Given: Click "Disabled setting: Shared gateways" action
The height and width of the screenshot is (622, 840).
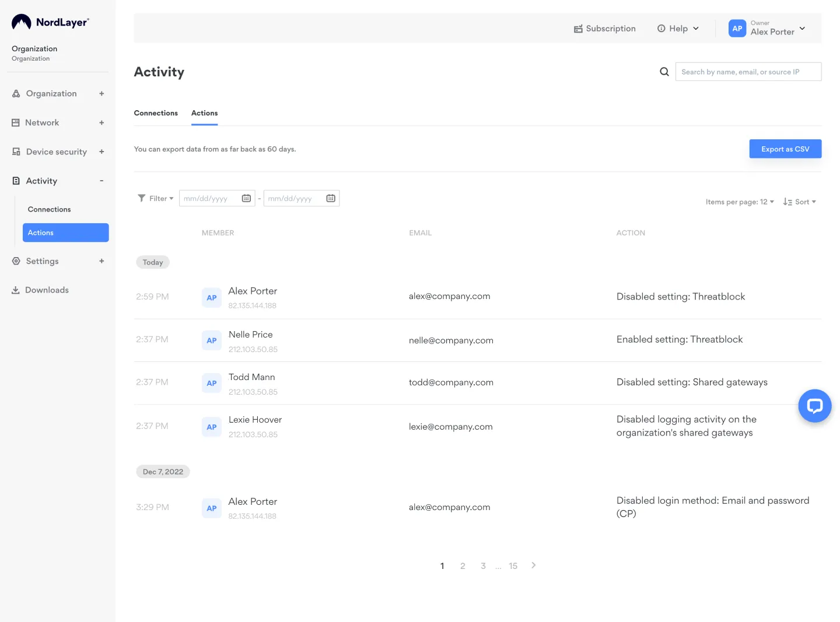Looking at the screenshot, I should point(692,382).
